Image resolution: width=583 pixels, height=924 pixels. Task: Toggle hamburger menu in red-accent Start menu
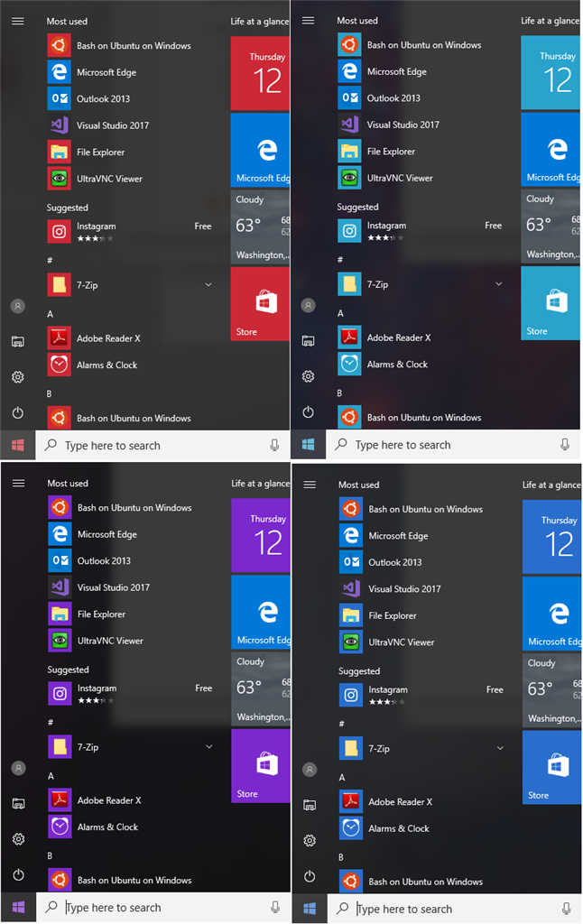pyautogui.click(x=18, y=22)
